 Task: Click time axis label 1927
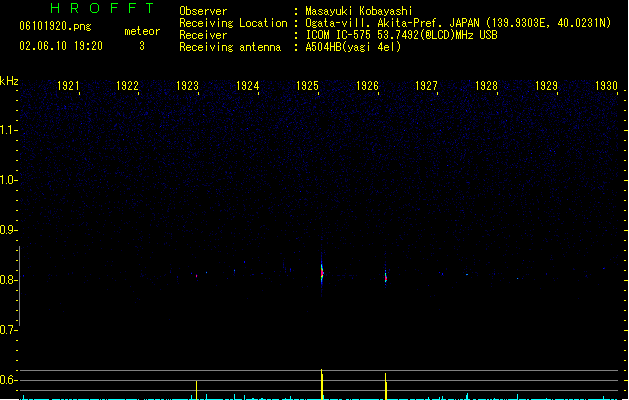[x=426, y=86]
